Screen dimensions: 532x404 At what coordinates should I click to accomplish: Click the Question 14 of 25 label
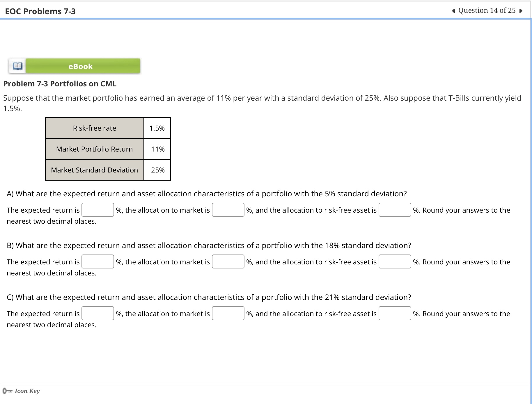click(x=487, y=10)
